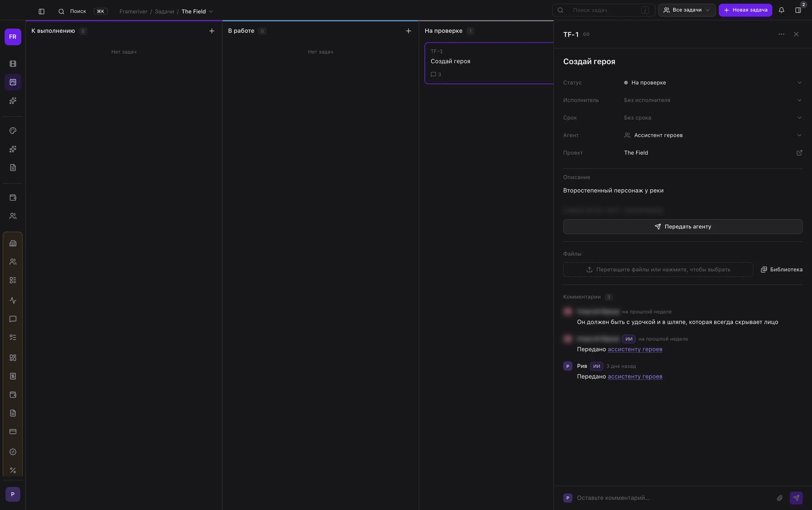Send the comment with arrow button
The width and height of the screenshot is (812, 510).
pyautogui.click(x=796, y=498)
